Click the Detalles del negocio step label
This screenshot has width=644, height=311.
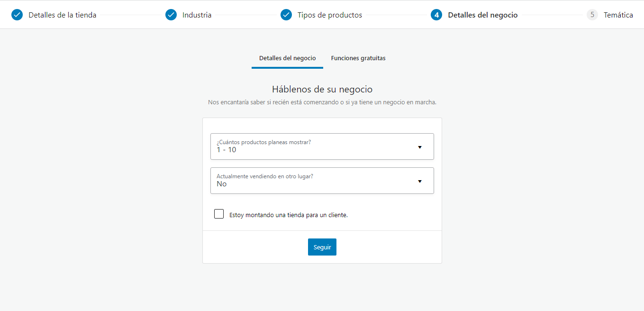coord(482,15)
